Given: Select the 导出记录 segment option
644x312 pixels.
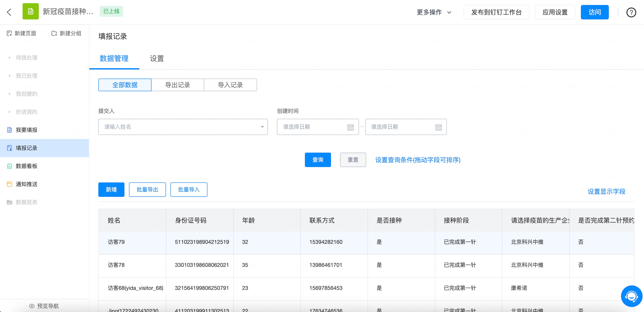Looking at the screenshot, I should (x=177, y=85).
